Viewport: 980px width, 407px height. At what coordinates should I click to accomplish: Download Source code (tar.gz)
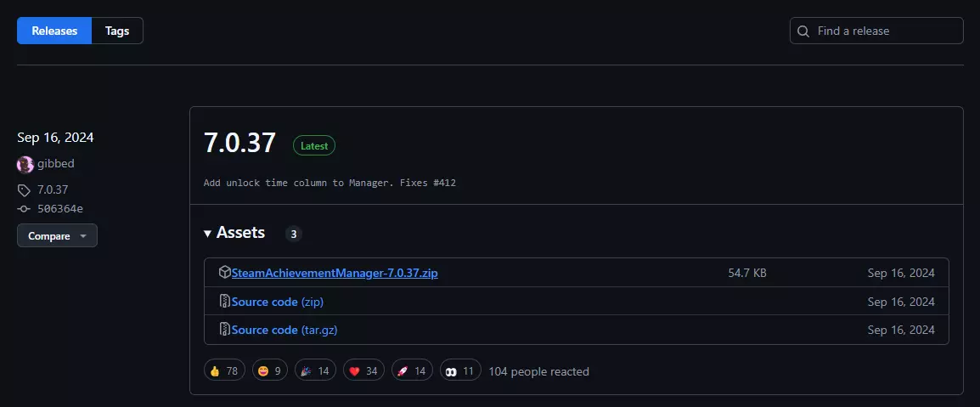tap(284, 330)
